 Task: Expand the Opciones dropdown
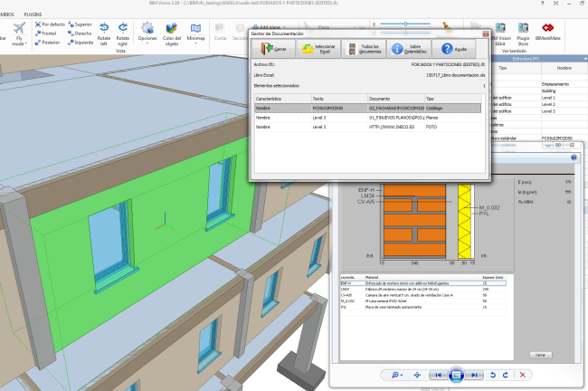[147, 34]
